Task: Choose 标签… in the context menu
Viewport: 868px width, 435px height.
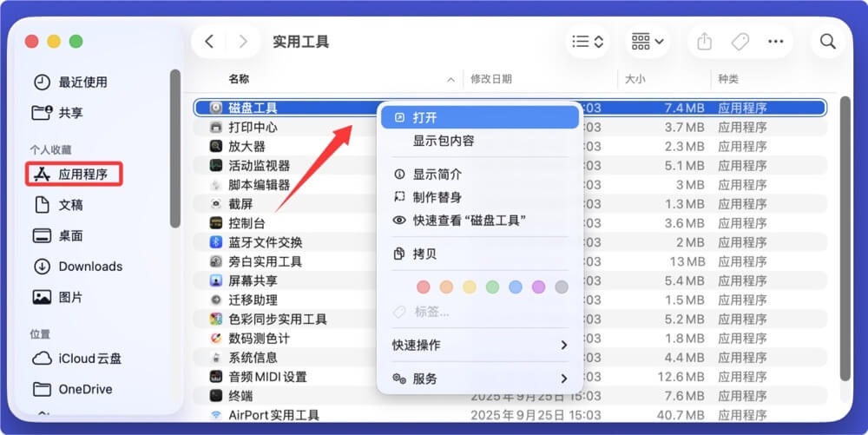Action: tap(480, 312)
